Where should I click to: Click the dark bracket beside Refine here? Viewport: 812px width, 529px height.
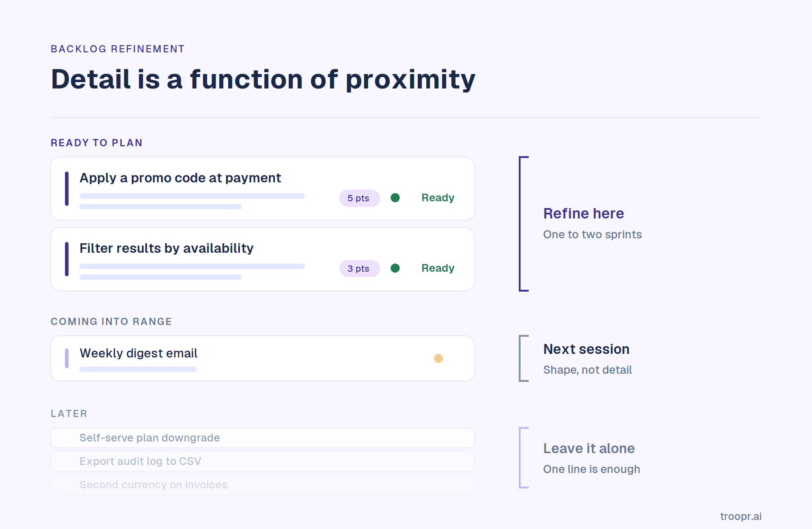tap(523, 224)
